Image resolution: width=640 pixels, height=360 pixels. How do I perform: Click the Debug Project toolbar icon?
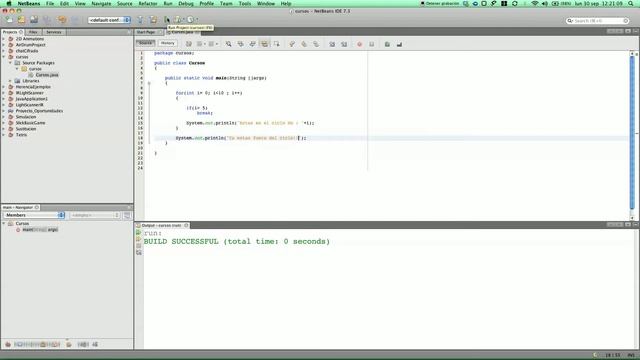click(178, 20)
